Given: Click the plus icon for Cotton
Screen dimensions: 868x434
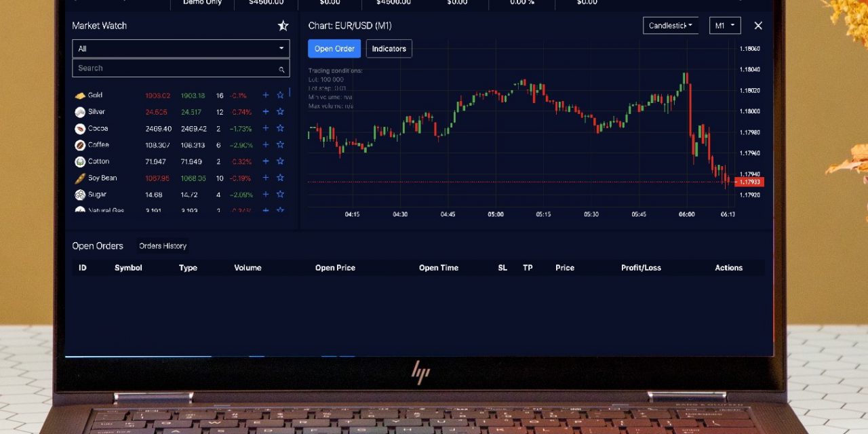Looking at the screenshot, I should [x=266, y=161].
